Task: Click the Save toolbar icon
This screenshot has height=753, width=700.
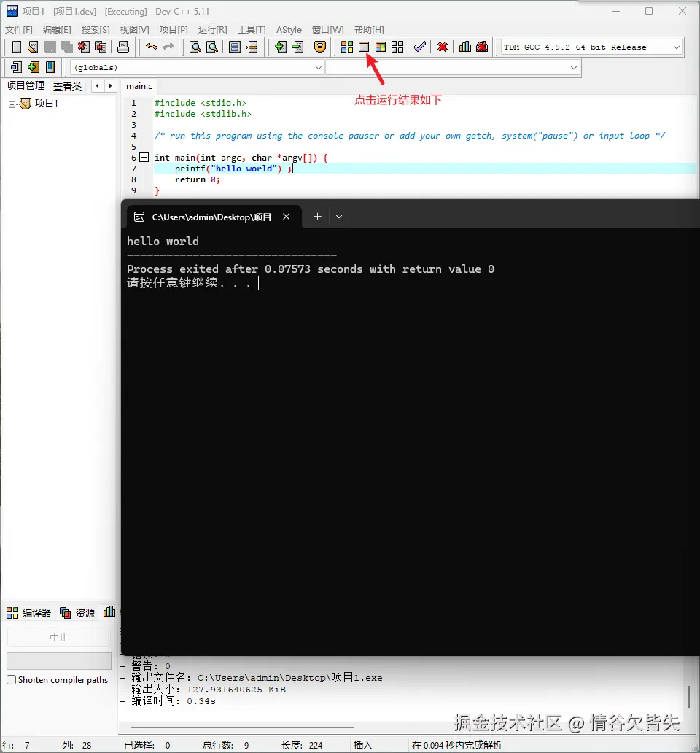Action: [50, 47]
